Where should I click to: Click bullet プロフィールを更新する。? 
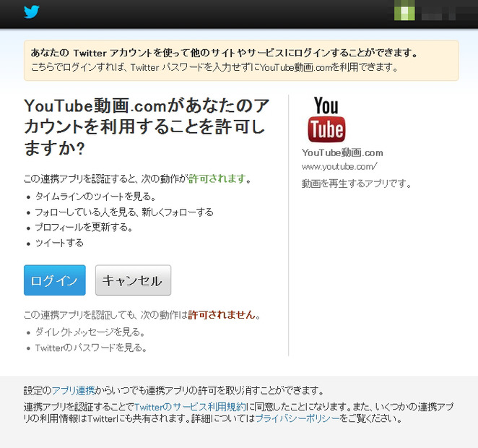[84, 227]
